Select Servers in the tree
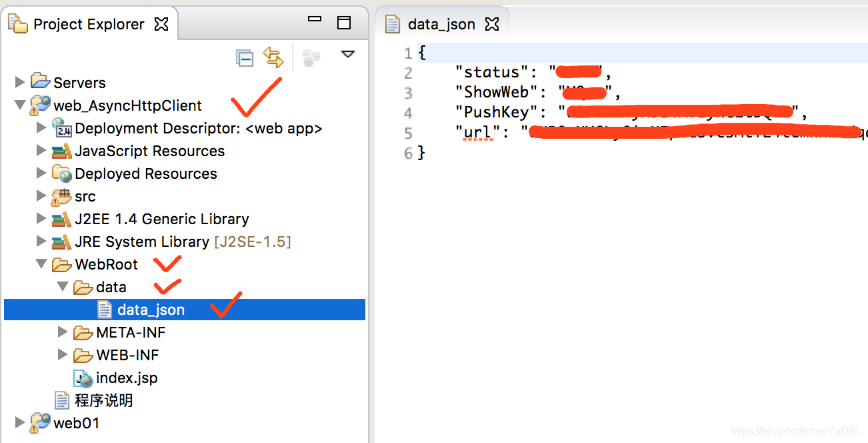 [x=79, y=83]
